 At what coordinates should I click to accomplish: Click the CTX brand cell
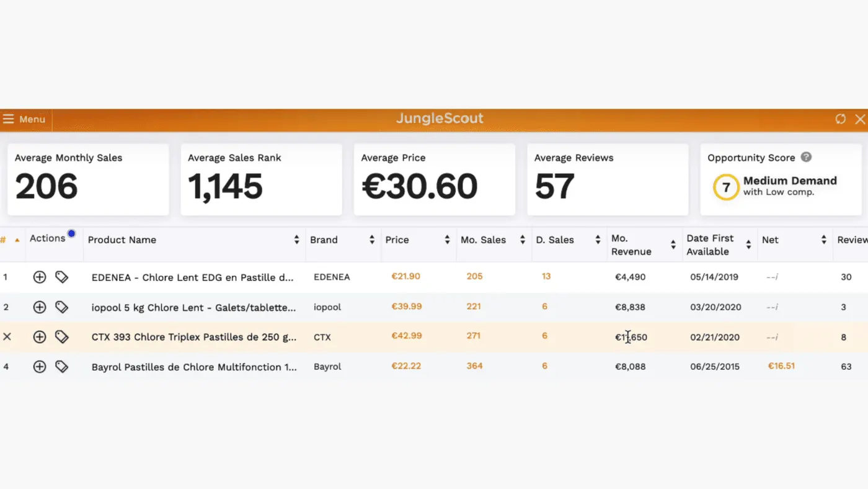point(322,337)
